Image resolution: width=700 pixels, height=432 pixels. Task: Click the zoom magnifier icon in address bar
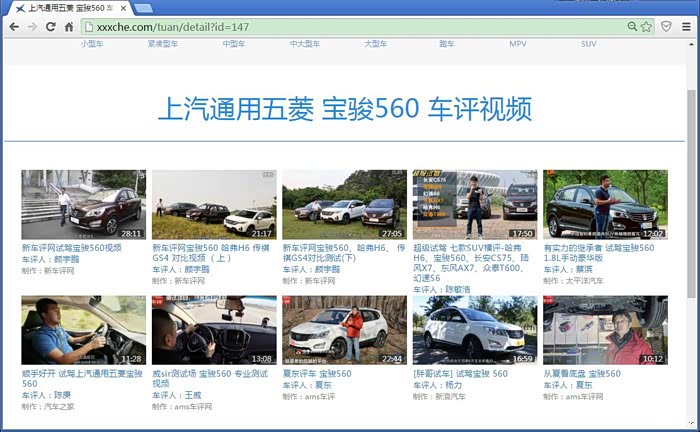[632, 26]
